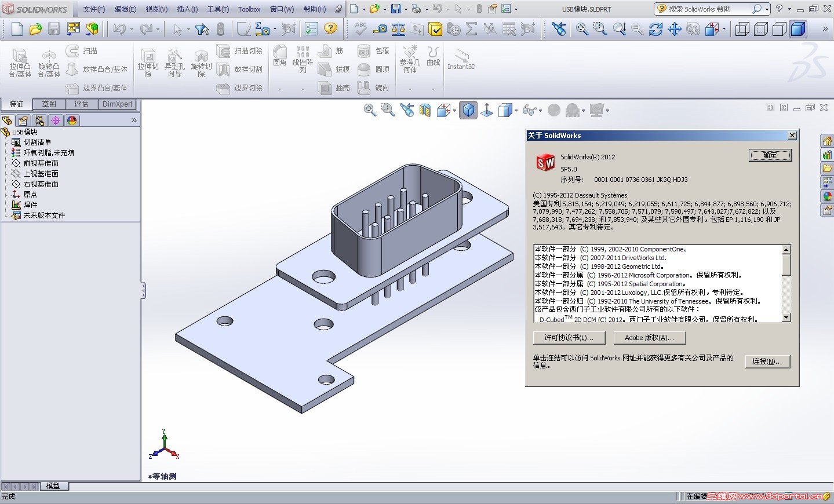Open the 工具(T) menu
The image size is (834, 504).
point(218,9)
